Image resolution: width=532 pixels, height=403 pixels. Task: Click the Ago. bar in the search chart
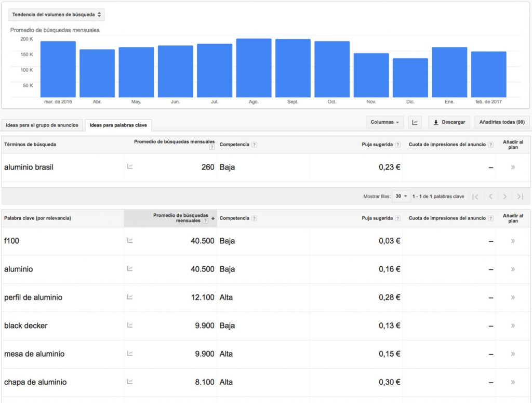(x=254, y=68)
